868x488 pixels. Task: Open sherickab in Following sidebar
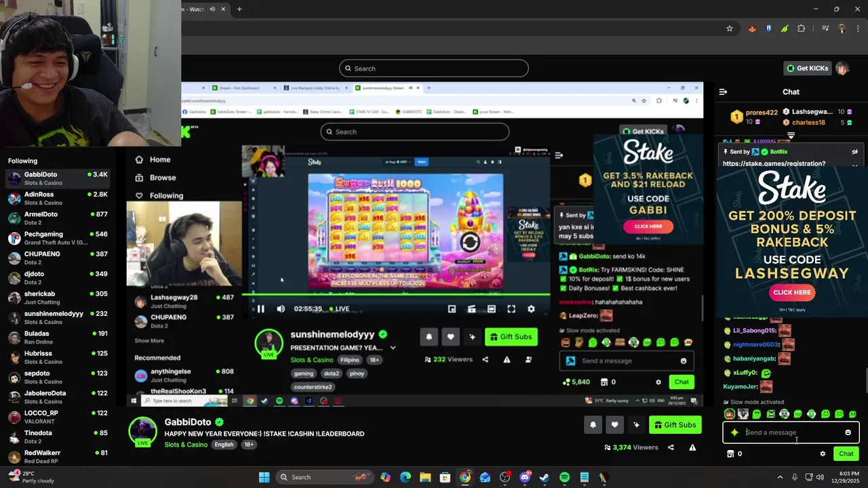58,298
